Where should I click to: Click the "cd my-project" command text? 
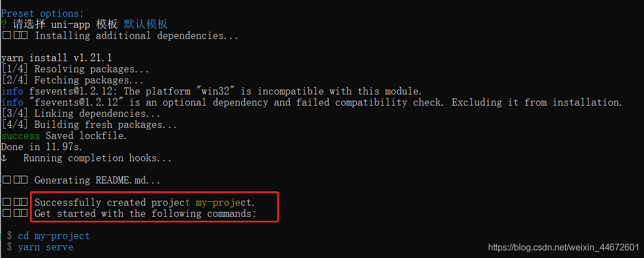(x=53, y=236)
